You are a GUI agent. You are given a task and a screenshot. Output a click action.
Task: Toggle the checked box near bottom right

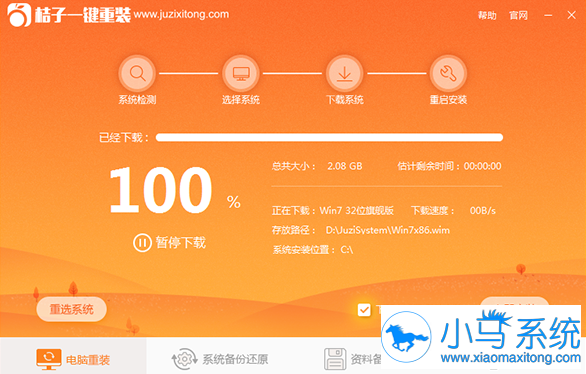(364, 310)
